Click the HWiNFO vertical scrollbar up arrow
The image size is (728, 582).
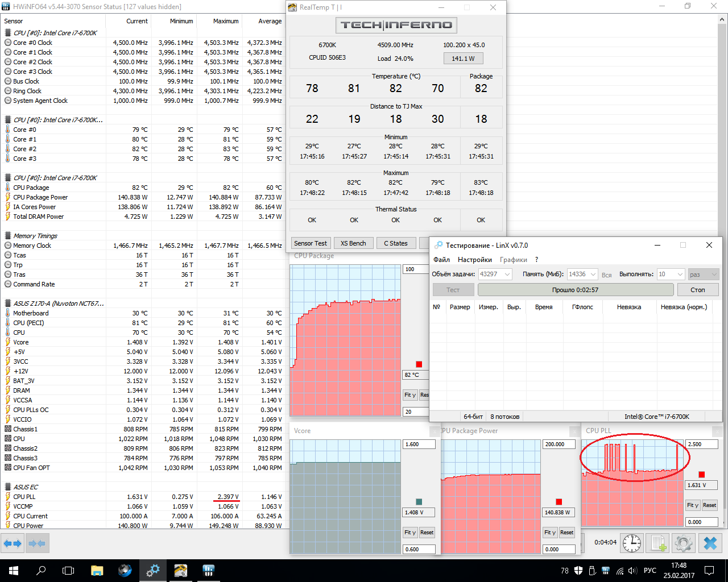pyautogui.click(x=723, y=20)
